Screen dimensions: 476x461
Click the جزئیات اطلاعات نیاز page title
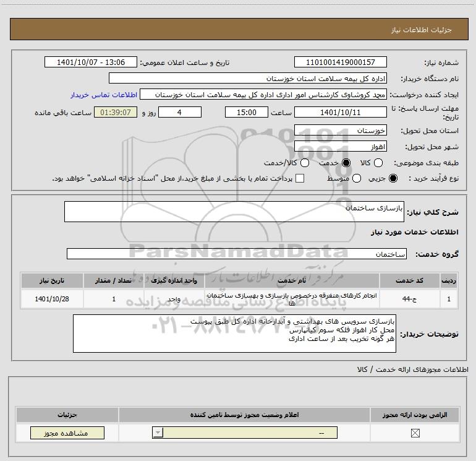421,30
